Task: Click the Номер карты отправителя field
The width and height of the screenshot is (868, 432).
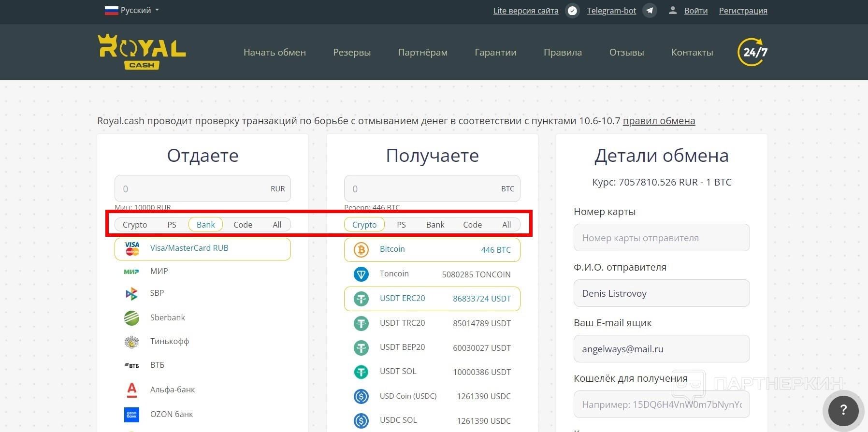Action: 661,238
